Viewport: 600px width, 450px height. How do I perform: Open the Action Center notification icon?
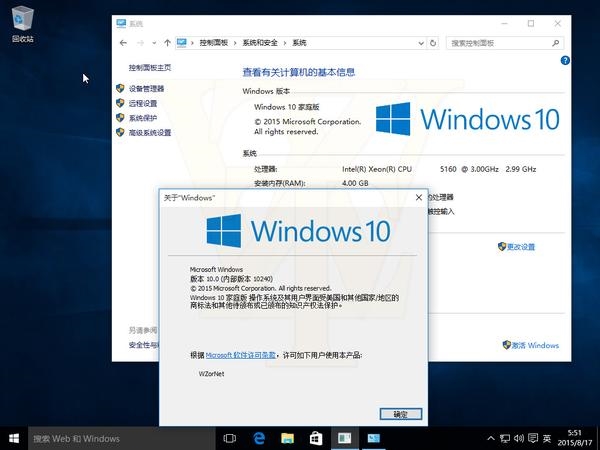(x=533, y=439)
